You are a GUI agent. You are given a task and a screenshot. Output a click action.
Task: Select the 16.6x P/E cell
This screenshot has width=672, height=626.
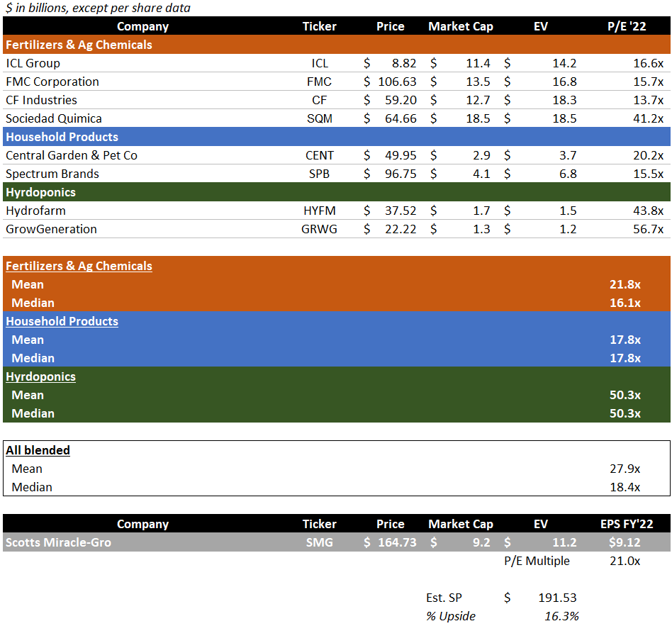(649, 63)
